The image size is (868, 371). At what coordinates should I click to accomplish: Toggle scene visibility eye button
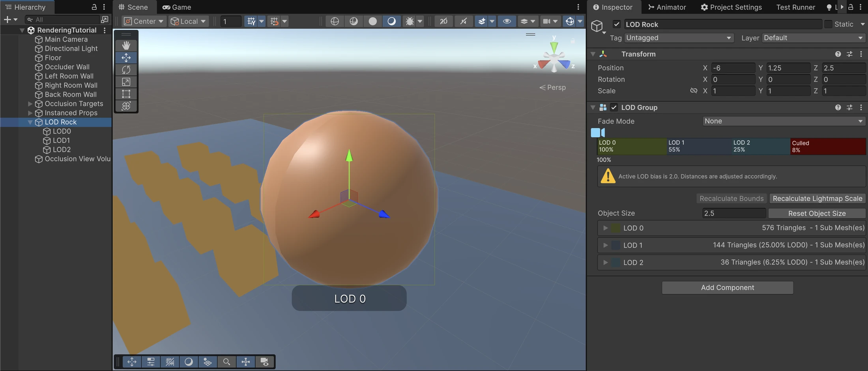507,21
